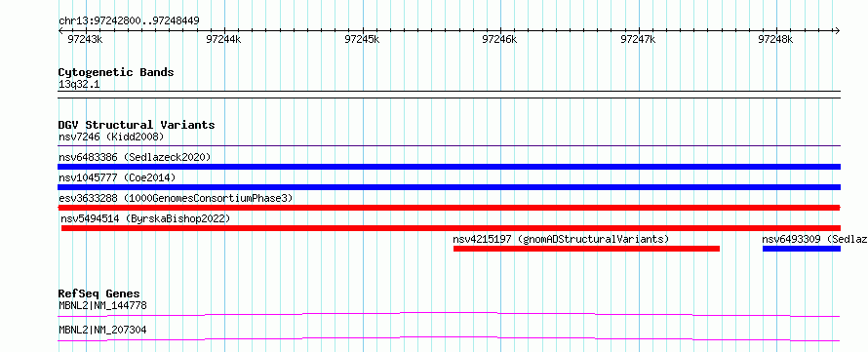Open nsv1045777 (Coe2014) variant label
868x352 pixels.
117,177
